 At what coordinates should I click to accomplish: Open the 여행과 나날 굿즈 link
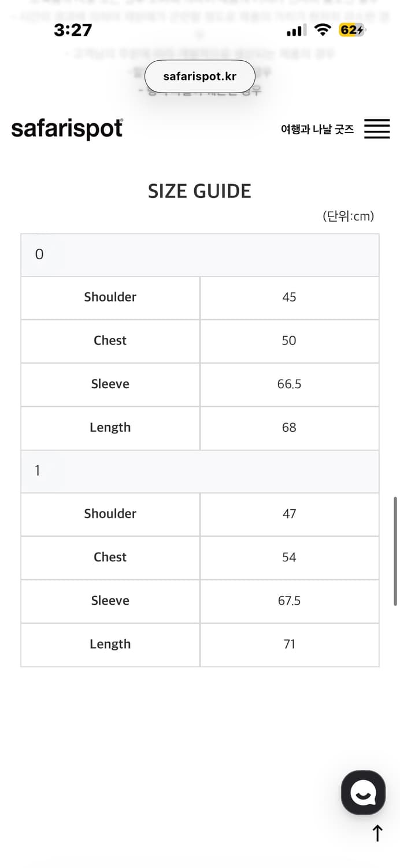317,129
